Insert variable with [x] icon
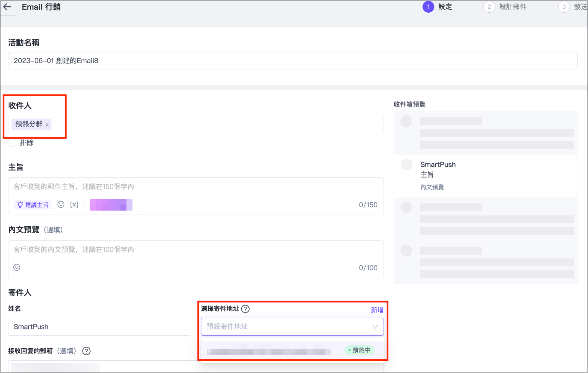 74,205
